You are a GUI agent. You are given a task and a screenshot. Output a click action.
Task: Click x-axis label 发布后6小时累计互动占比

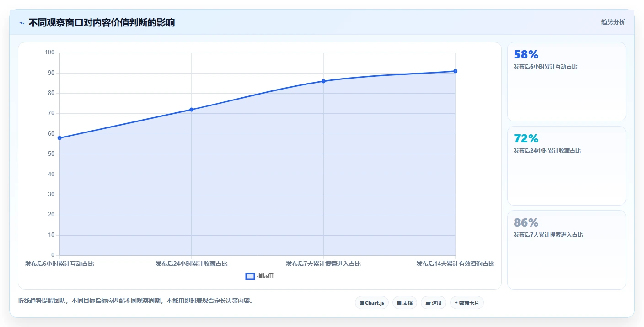pyautogui.click(x=59, y=264)
